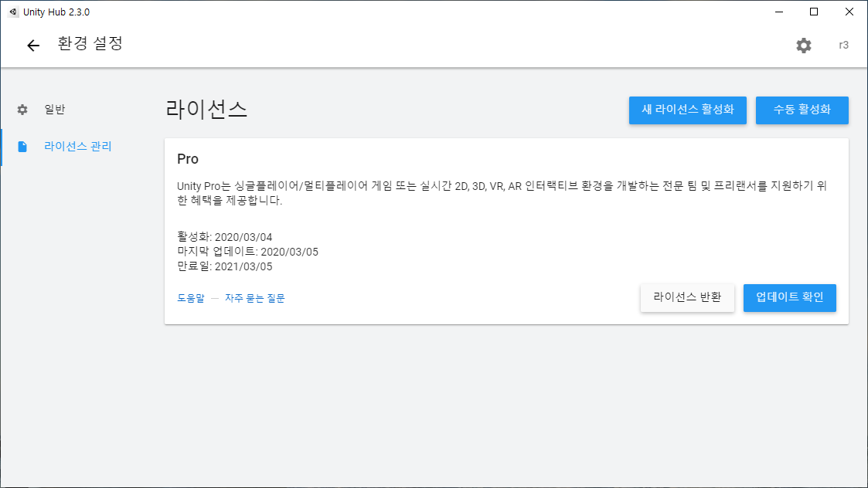Click the 마지막 업데이트: 2020/03/05 text
Image resolution: width=868 pixels, height=488 pixels.
tap(247, 252)
